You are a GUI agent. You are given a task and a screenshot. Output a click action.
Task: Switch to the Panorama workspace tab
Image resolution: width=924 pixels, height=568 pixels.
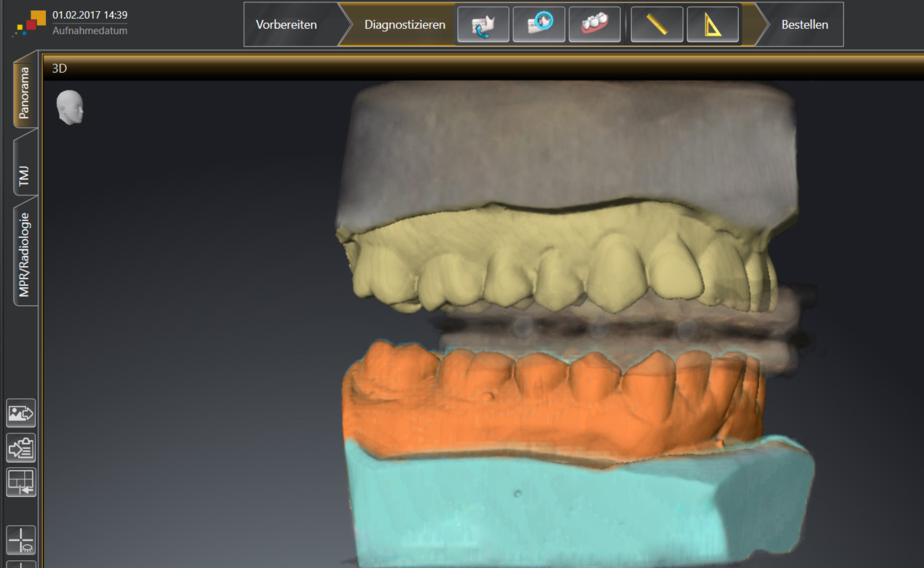coord(24,92)
